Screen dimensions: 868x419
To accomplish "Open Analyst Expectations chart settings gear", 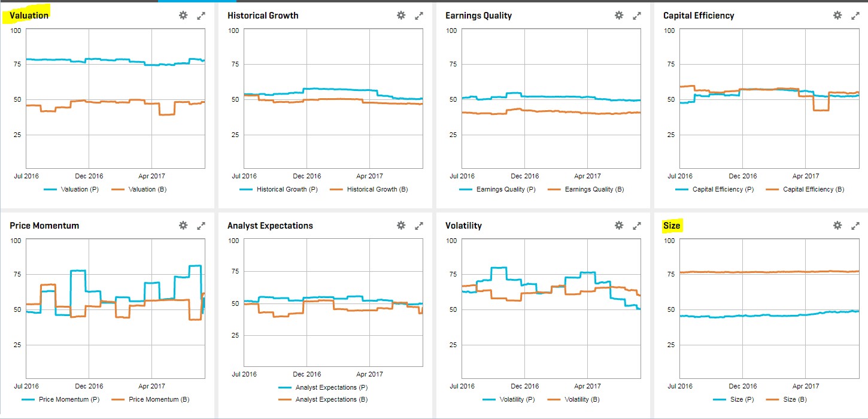I will [401, 226].
